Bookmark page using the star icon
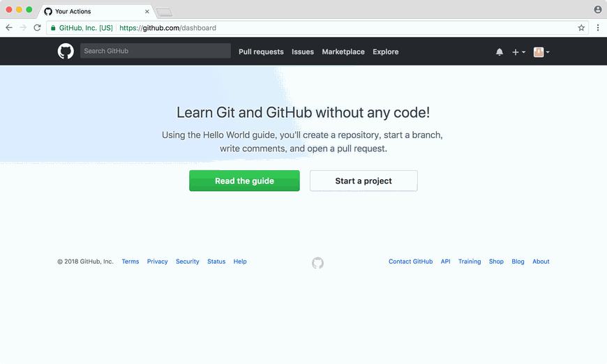Viewport: 607px width, 364px height. (581, 28)
